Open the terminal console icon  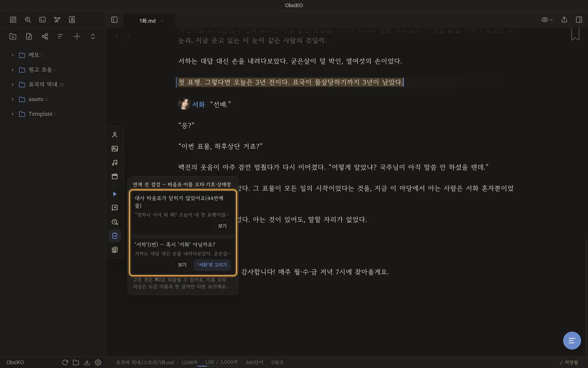tap(43, 20)
